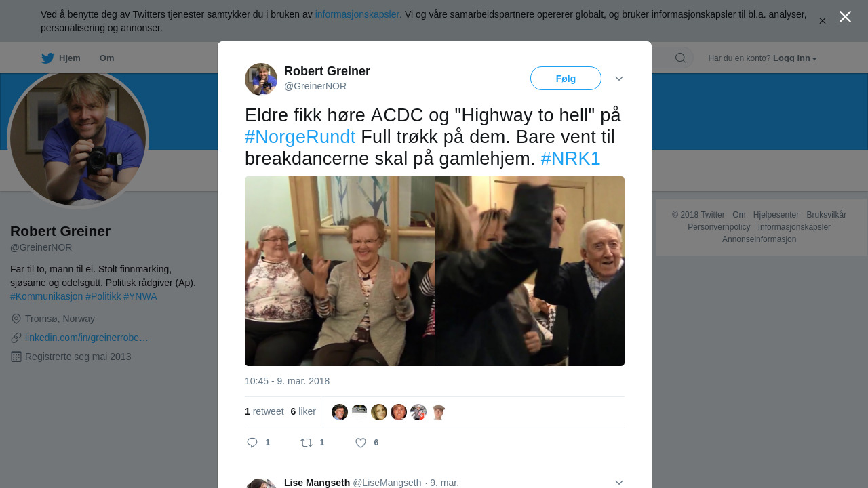Click the retweet arrows icon
This screenshot has height=488, width=868.
coord(307,443)
